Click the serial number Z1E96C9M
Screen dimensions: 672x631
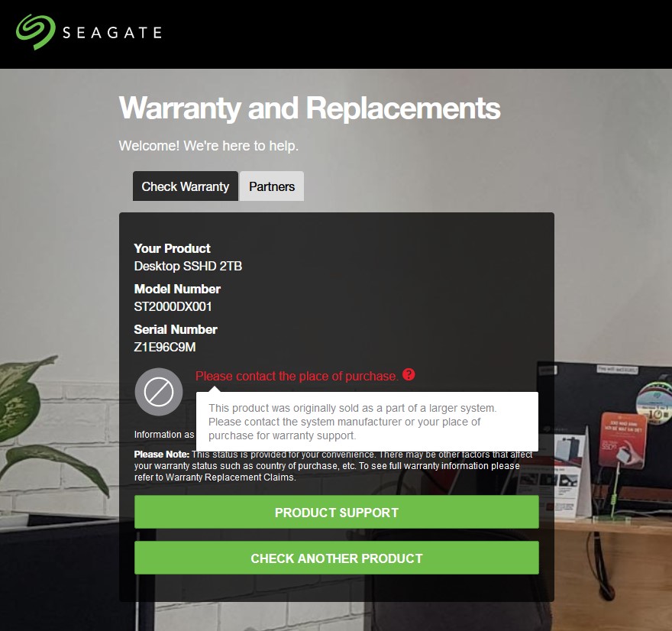(165, 348)
